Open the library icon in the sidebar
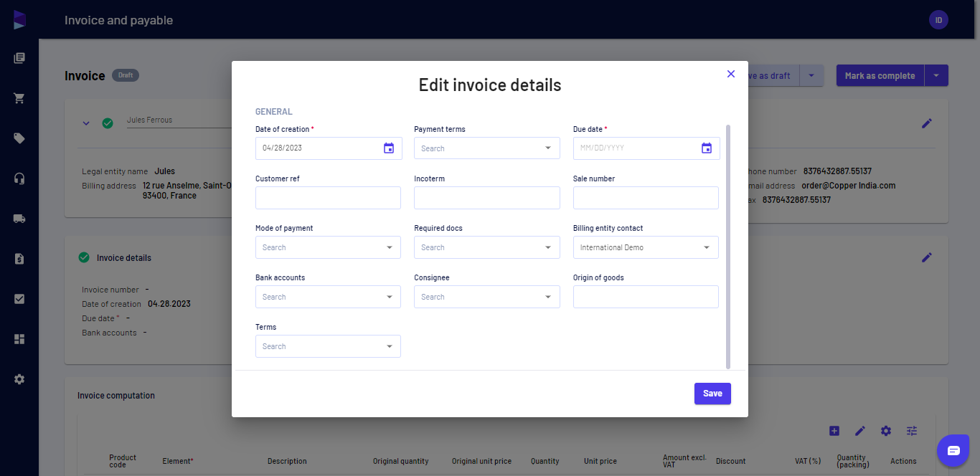Viewport: 980px width, 476px height. pos(19,58)
